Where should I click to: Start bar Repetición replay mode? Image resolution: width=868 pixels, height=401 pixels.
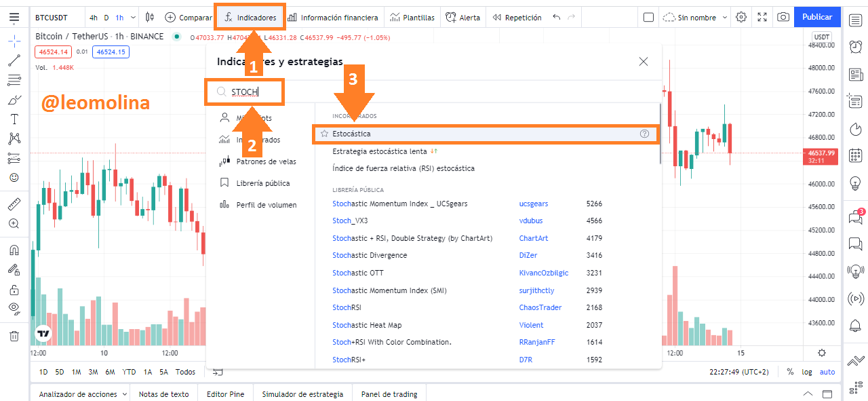[x=517, y=17]
